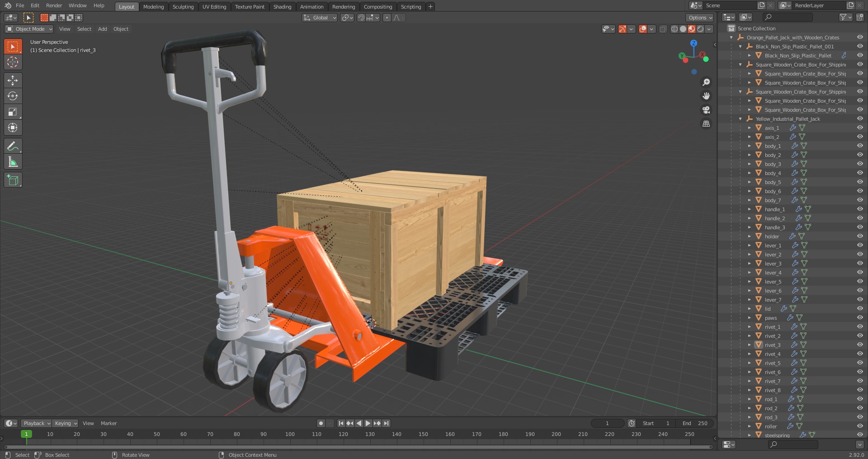Screen dimensions: 868x459
Task: Click the Z axis on navigation gizmo
Action: (x=693, y=43)
